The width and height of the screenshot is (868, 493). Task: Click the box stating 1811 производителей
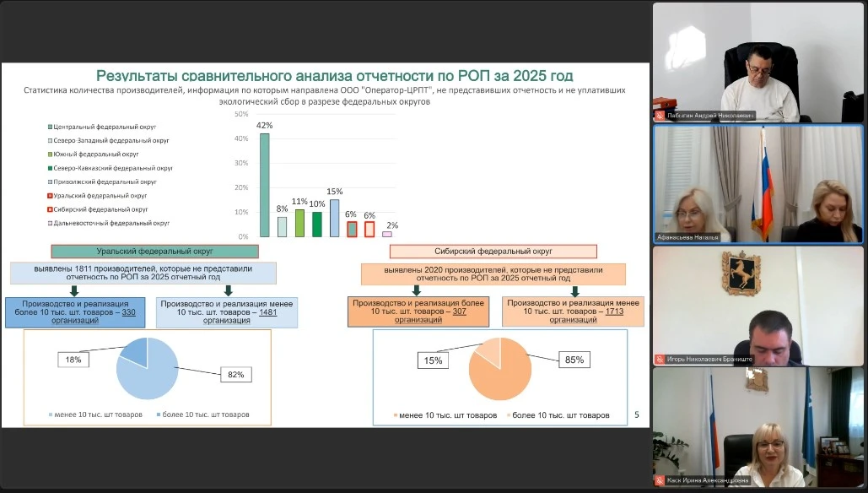point(143,273)
